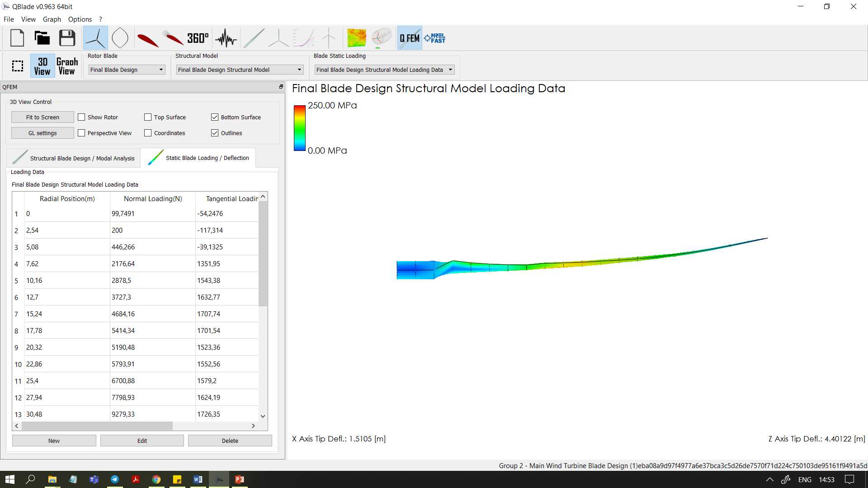Activate the QFEM module icon
Viewport: 868px width, 488px height.
click(x=410, y=38)
